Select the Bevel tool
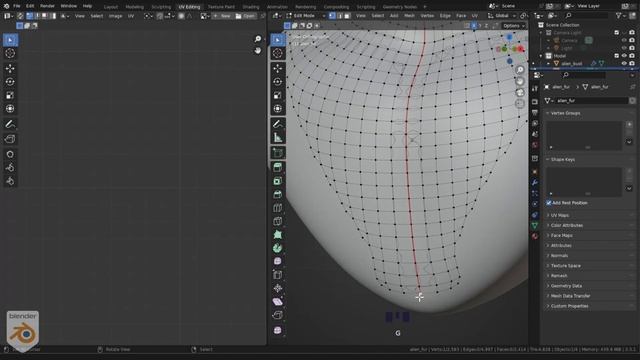The image size is (640, 360). [x=278, y=194]
